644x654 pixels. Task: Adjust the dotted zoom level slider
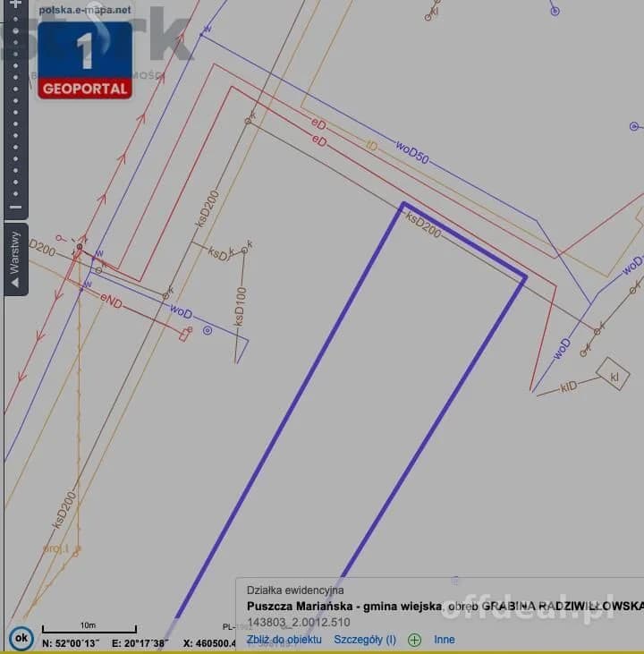(15, 106)
